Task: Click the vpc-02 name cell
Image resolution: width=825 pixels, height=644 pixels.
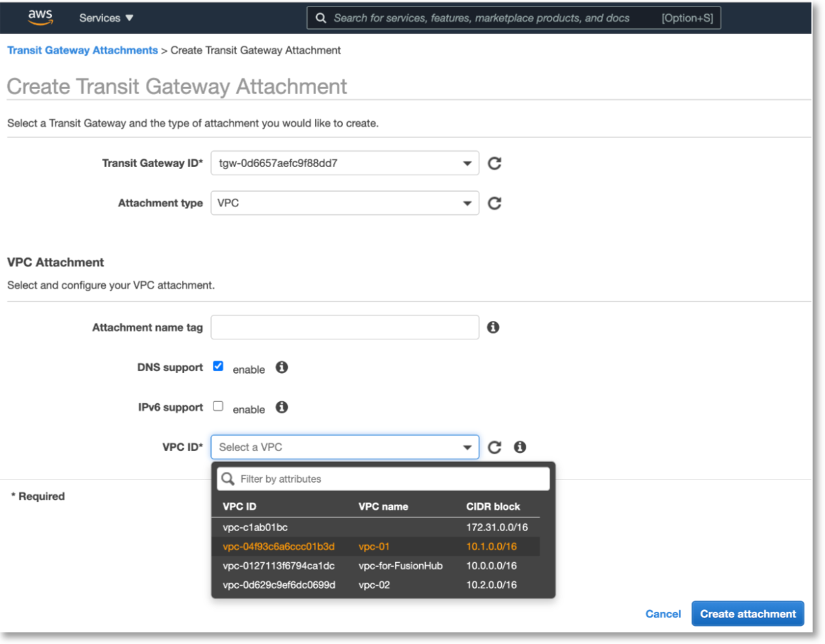Action: (x=374, y=585)
